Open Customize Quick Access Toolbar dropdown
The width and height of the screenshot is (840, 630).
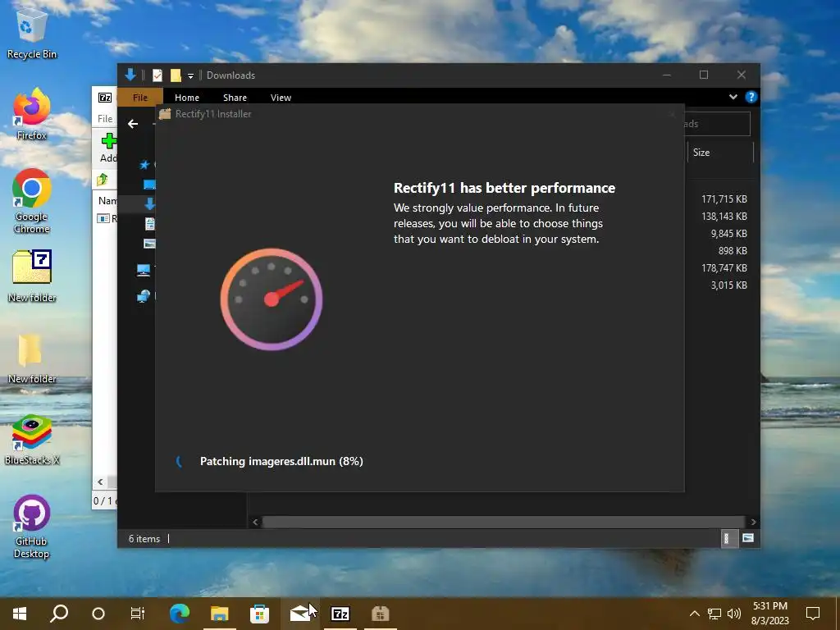click(x=190, y=75)
